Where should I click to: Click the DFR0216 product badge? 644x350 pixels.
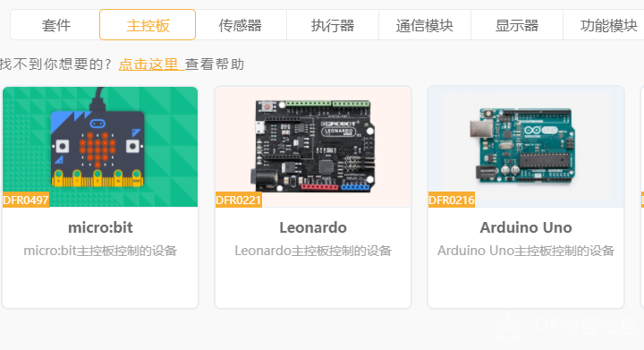pos(452,200)
